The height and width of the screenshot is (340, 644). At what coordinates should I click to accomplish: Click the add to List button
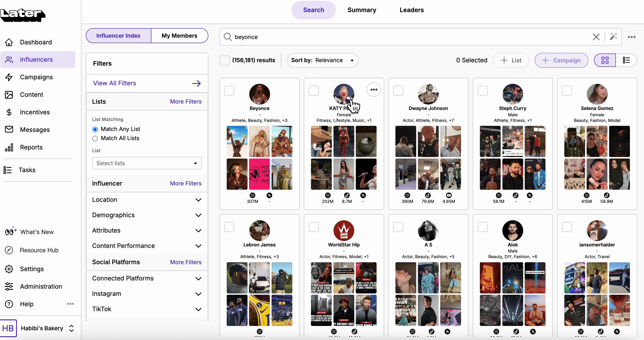(x=511, y=60)
